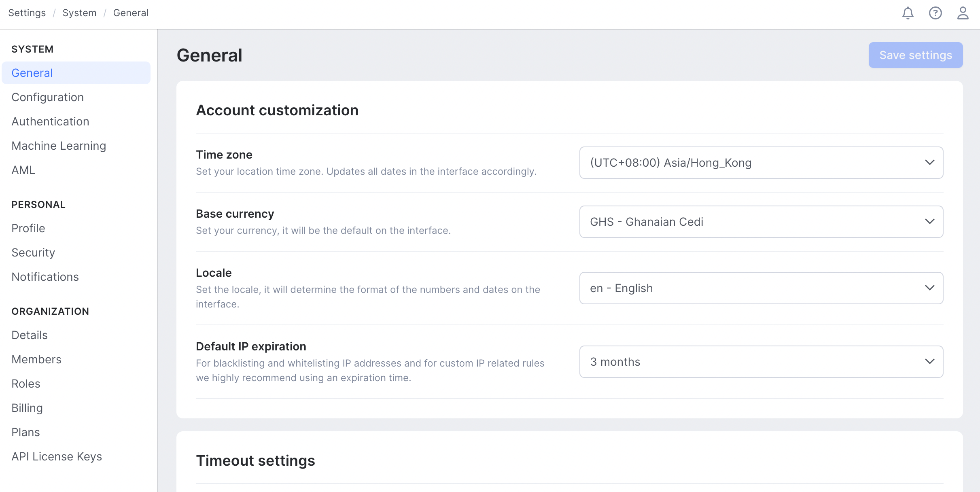Screen dimensions: 980x492
Task: Click the AML sidebar item
Action: (23, 170)
